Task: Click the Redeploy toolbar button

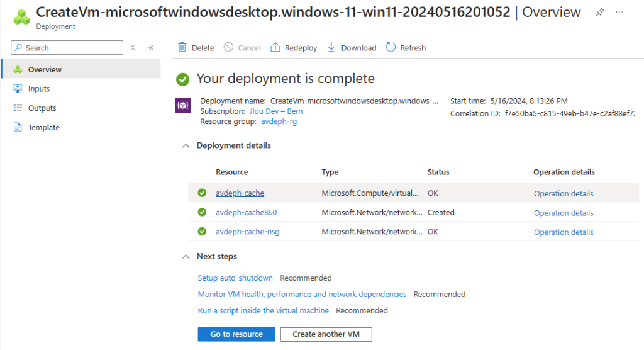Action: click(294, 48)
